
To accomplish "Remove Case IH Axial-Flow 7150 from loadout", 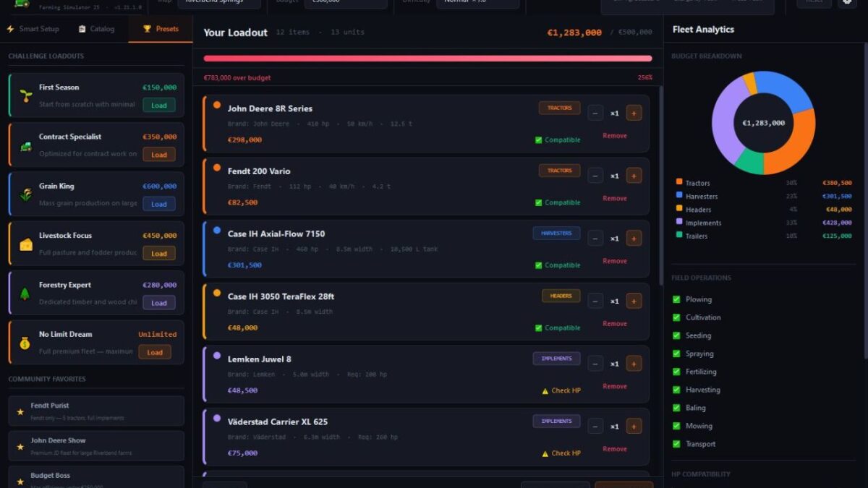I will pyautogui.click(x=615, y=261).
